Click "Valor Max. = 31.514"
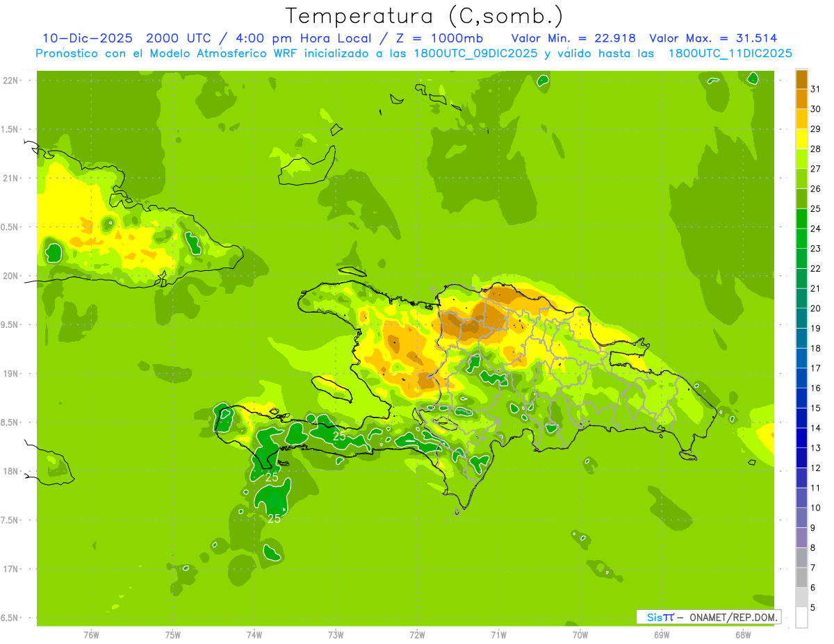 [x=713, y=38]
